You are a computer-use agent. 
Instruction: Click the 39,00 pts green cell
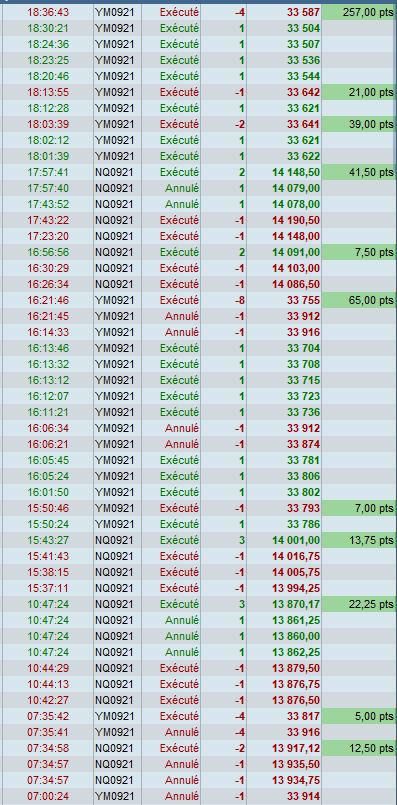click(359, 124)
